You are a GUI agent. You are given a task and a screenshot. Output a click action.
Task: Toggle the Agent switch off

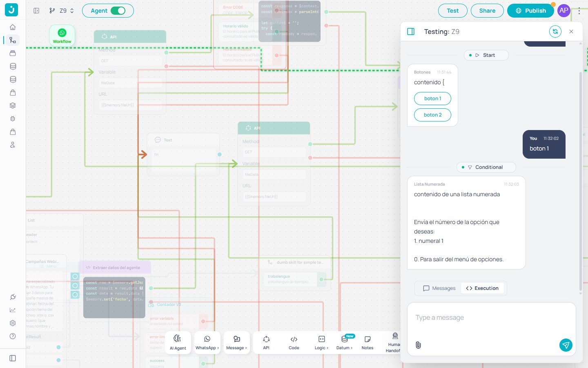pyautogui.click(x=118, y=11)
